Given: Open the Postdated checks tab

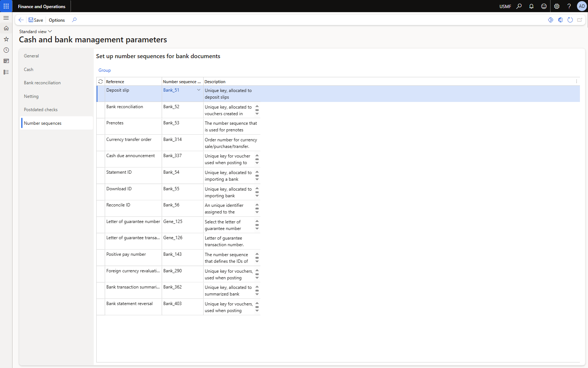Looking at the screenshot, I should point(41,110).
